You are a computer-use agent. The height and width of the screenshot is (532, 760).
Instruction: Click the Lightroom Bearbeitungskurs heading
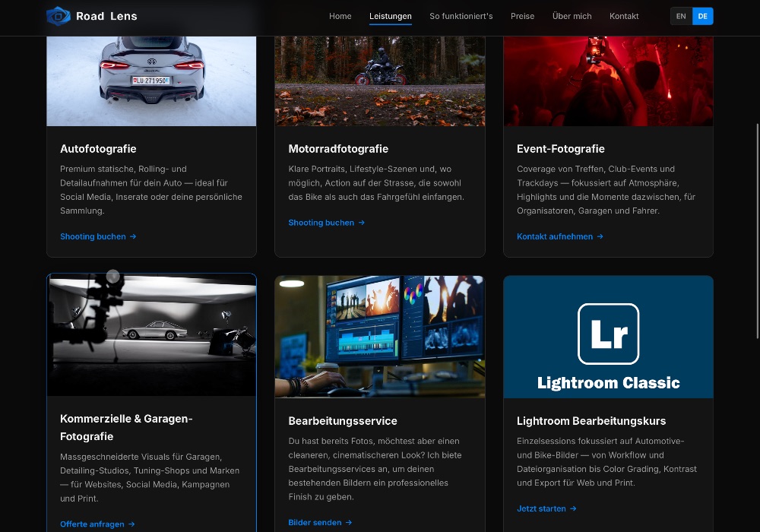[x=591, y=421]
